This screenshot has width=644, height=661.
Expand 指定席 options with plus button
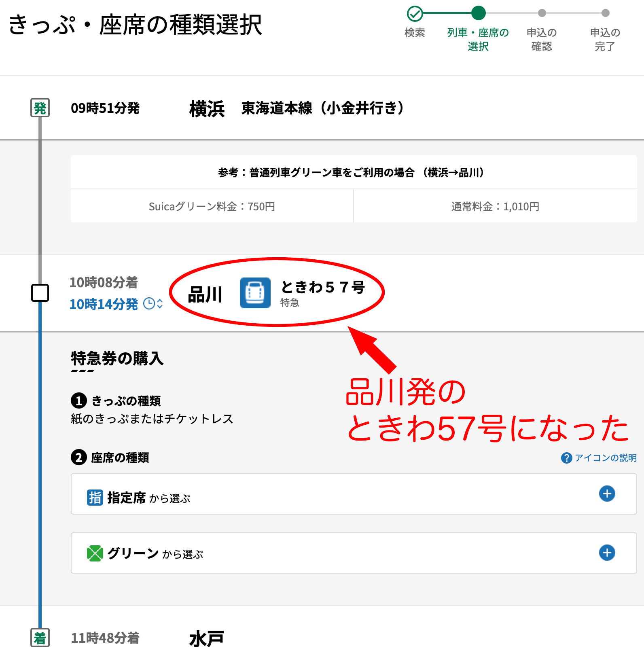(607, 494)
